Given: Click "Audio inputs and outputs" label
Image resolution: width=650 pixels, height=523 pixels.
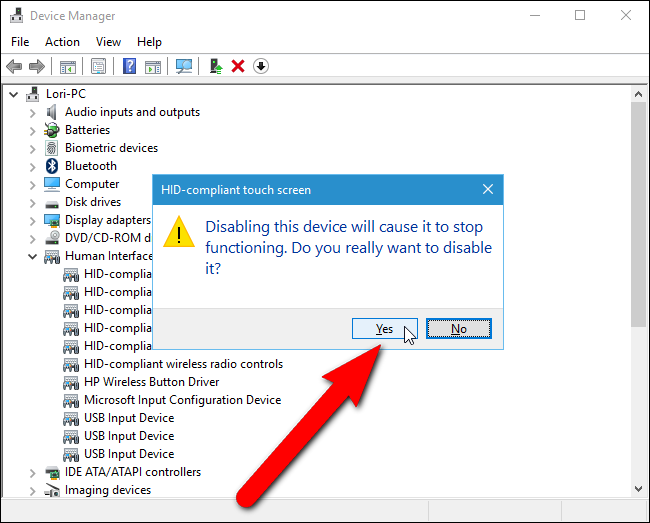Looking at the screenshot, I should coord(132,112).
